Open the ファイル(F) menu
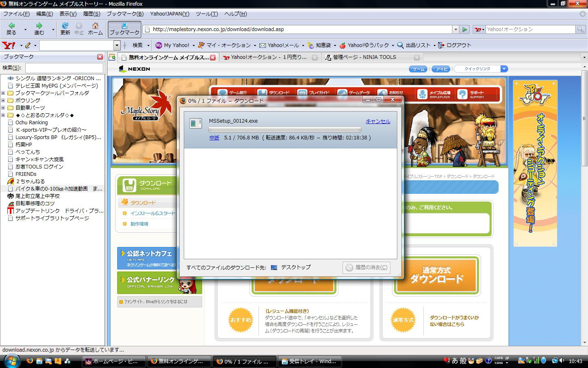Screen dimensions: 588x368 click(16, 14)
